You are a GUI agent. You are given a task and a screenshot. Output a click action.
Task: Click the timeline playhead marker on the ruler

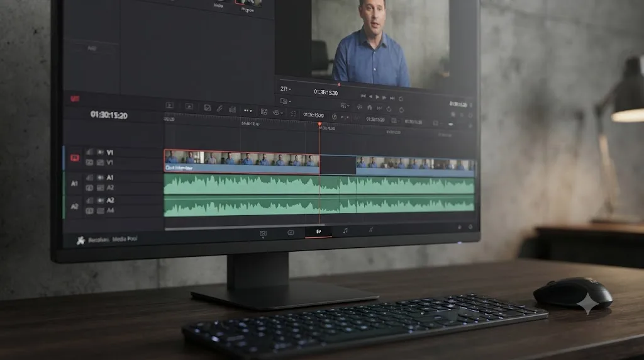tap(319, 124)
